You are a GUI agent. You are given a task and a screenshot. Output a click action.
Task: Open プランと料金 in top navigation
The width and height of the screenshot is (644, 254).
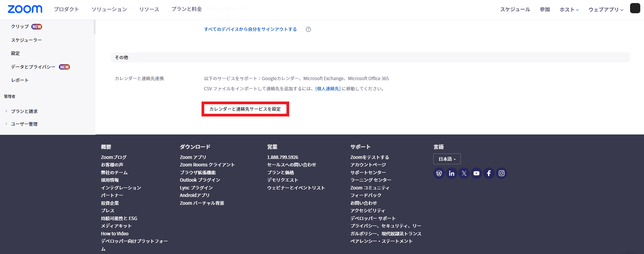186,9
